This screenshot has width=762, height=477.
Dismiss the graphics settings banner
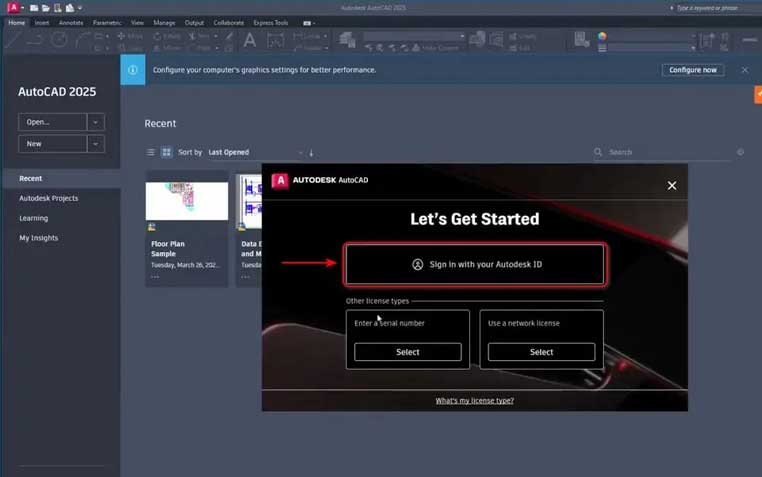(x=745, y=70)
